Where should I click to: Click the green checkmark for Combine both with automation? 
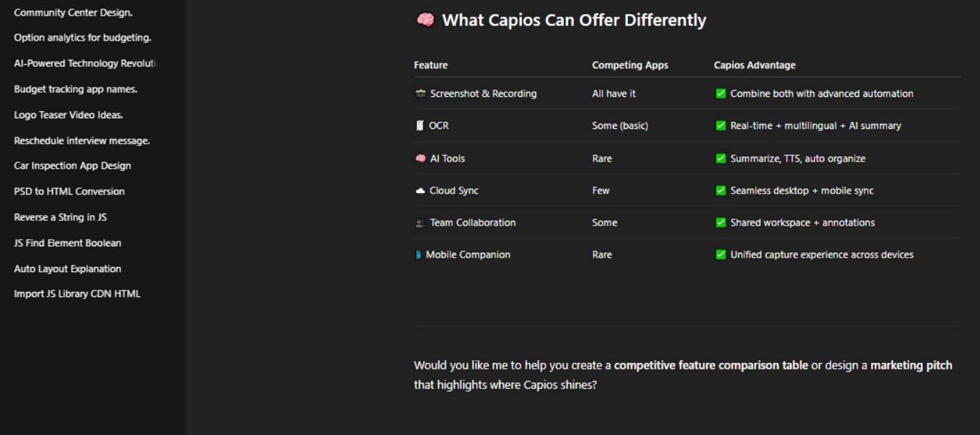pos(721,93)
